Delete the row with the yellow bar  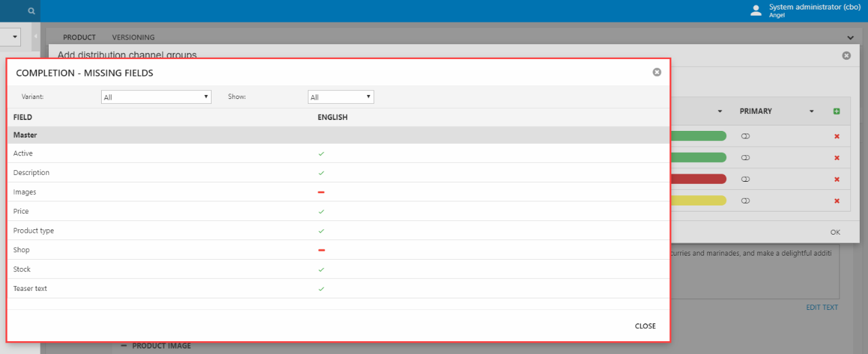[x=836, y=201]
